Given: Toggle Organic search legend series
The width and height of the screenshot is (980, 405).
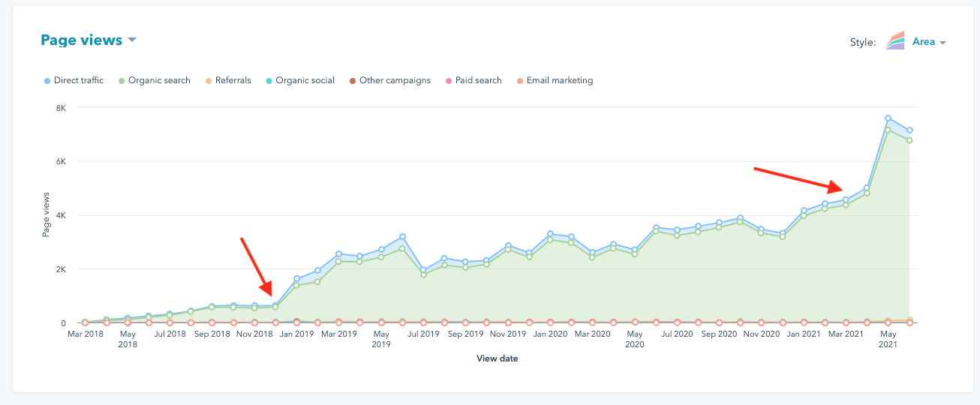Looking at the screenshot, I should click(159, 80).
